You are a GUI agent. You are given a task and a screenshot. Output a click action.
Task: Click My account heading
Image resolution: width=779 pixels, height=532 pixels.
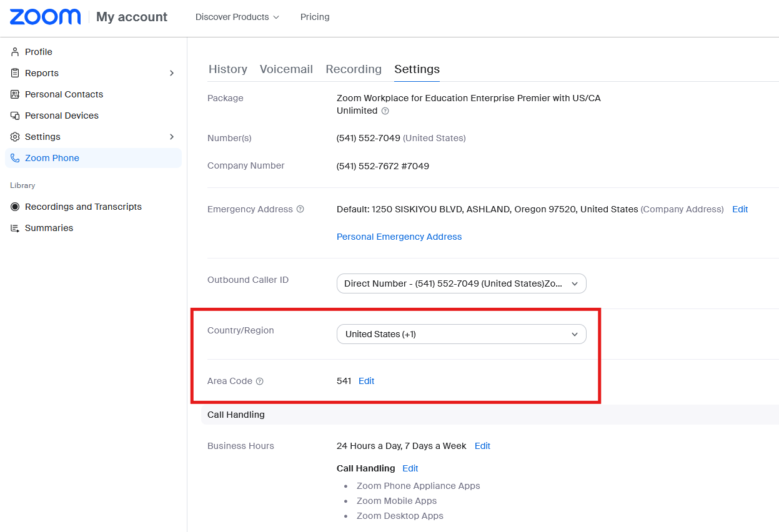pos(132,17)
